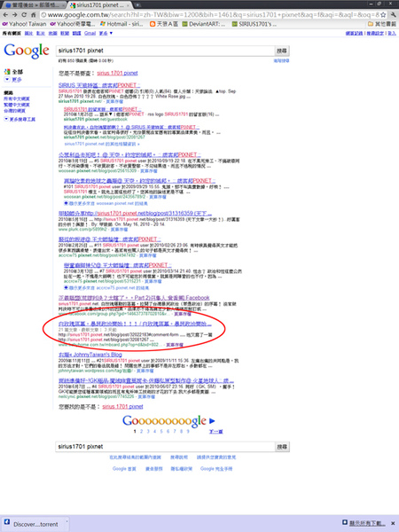Open a new tab with the plus button

click(x=137, y=5)
